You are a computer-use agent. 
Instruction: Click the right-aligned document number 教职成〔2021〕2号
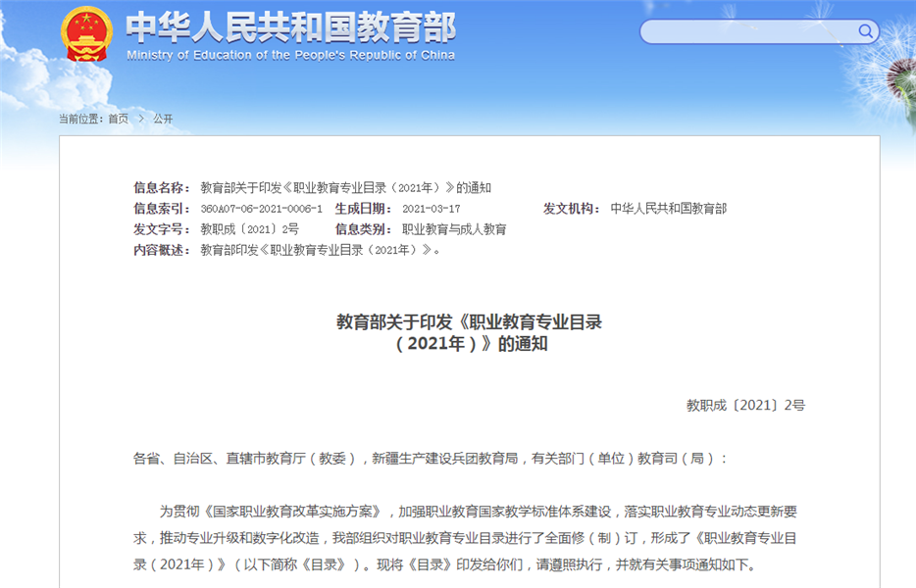[745, 405]
